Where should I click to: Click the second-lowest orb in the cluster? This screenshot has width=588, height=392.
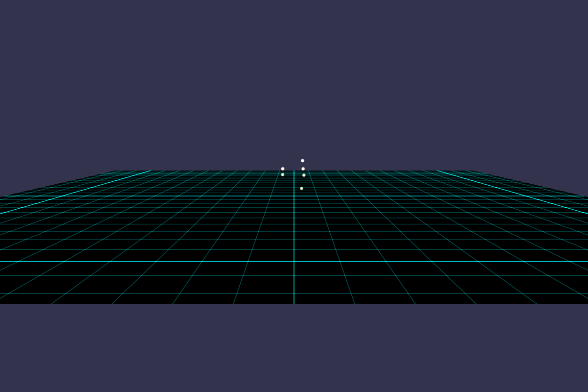[304, 175]
